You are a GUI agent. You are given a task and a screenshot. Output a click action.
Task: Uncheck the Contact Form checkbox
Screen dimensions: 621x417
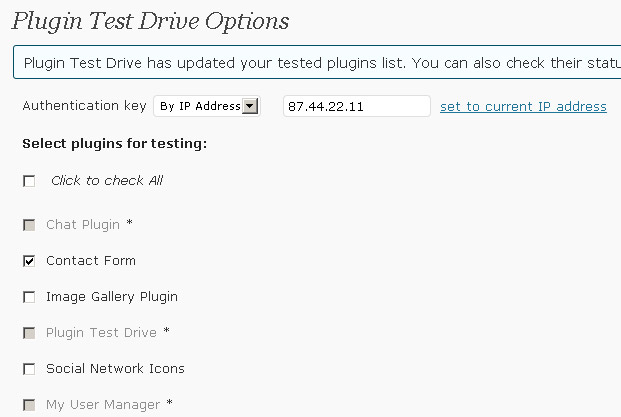click(29, 261)
